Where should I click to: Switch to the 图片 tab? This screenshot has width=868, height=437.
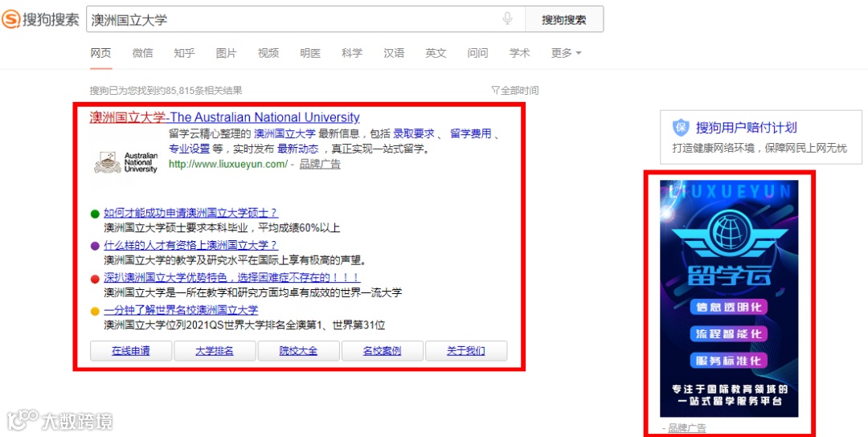(x=226, y=53)
